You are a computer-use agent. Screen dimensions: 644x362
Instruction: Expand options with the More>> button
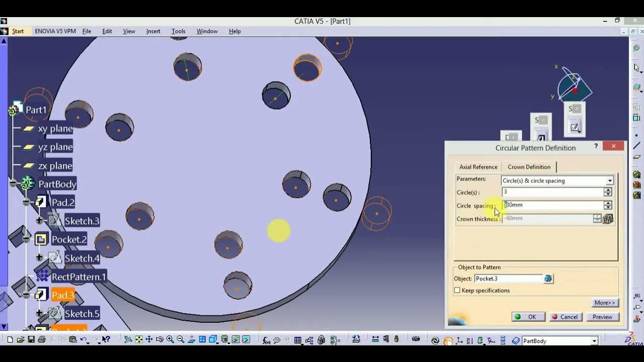point(605,303)
